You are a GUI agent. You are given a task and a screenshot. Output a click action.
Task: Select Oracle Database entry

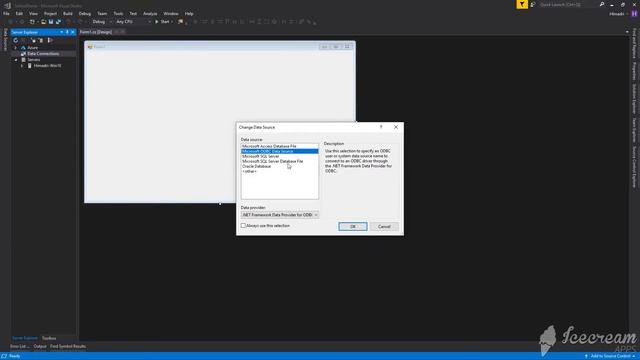[280, 166]
